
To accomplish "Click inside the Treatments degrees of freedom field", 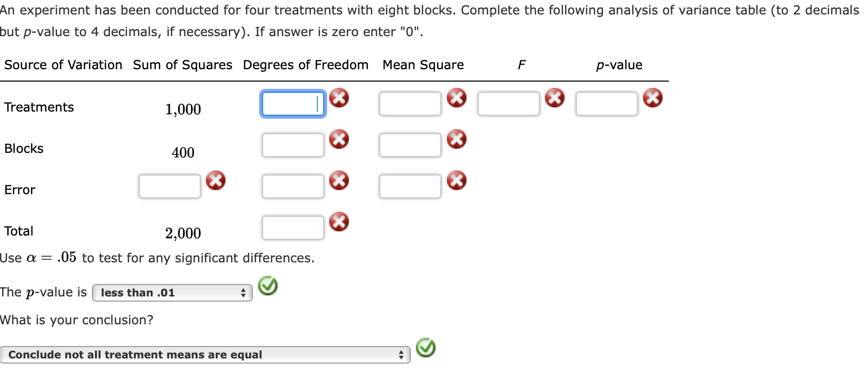I will pos(292,104).
